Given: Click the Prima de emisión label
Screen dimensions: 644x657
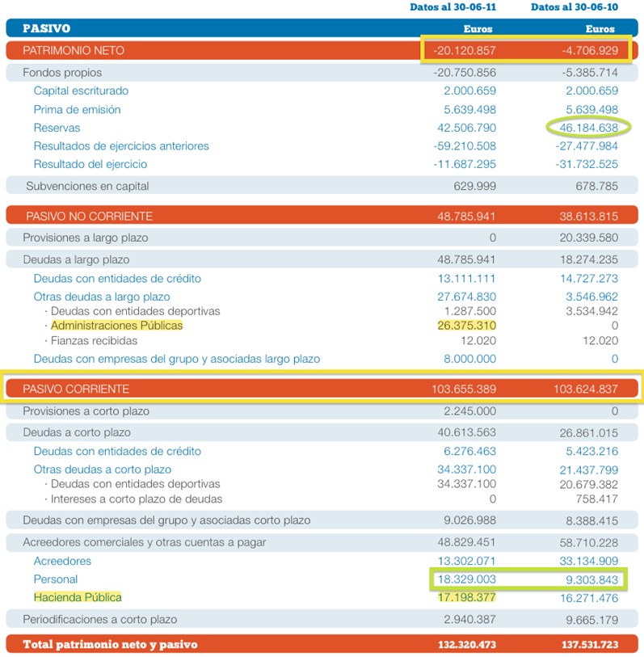Looking at the screenshot, I should coord(77,110).
